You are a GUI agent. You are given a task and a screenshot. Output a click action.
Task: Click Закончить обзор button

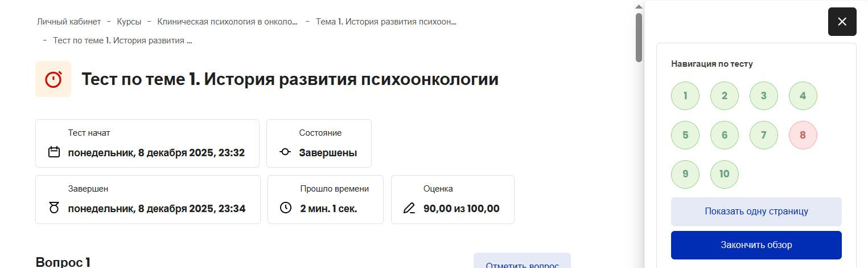(756, 245)
